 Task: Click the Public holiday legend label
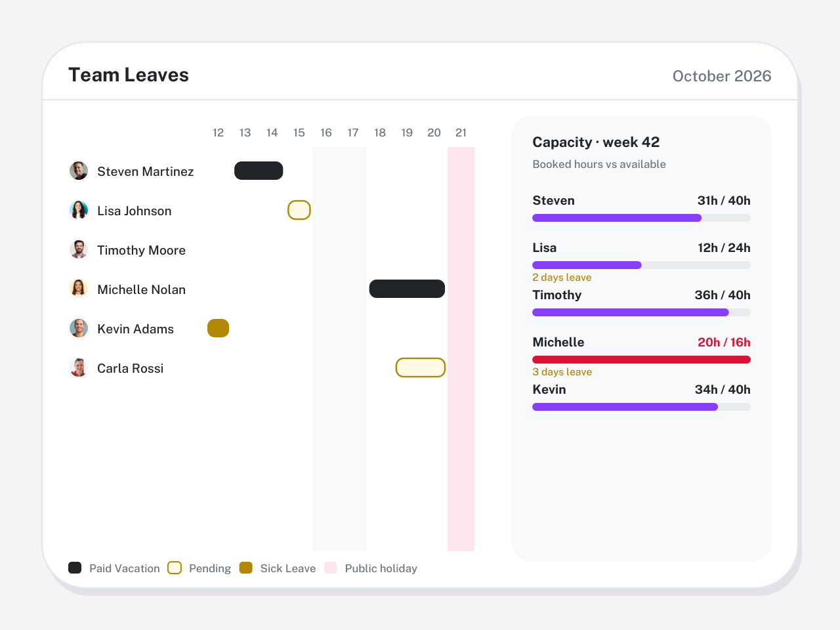pyautogui.click(x=381, y=568)
